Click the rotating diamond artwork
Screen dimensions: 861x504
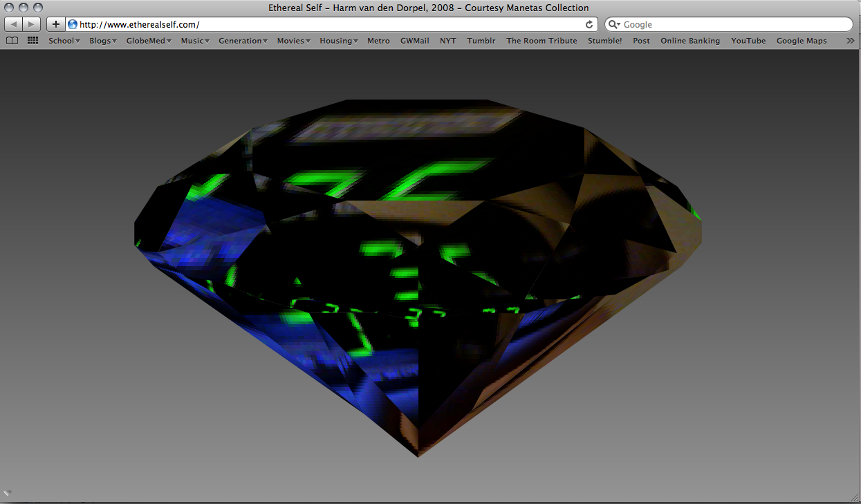click(418, 277)
